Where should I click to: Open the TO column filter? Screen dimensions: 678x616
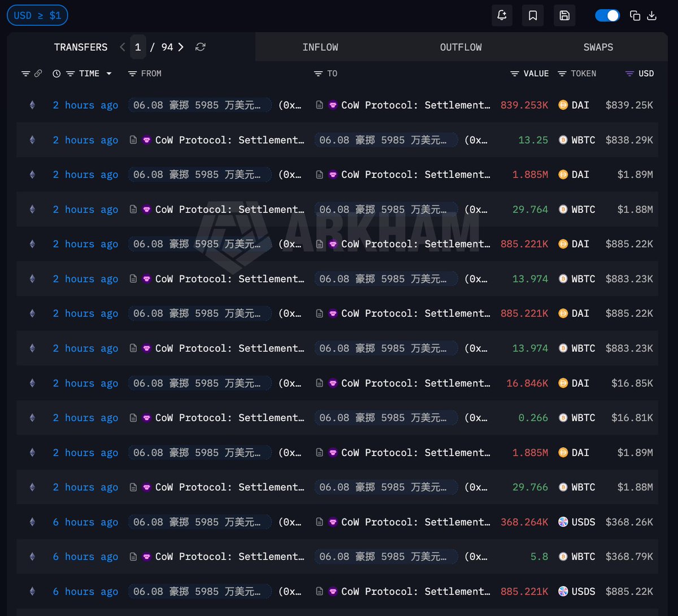tap(319, 74)
